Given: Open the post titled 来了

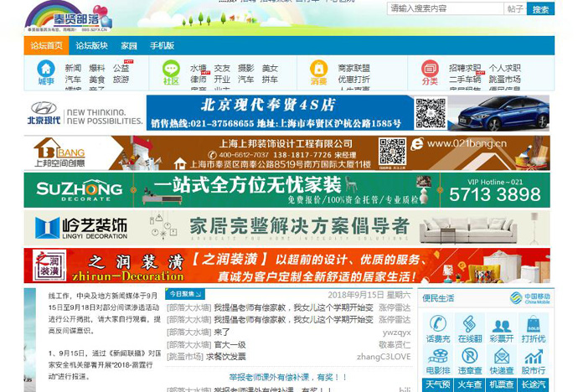Looking at the screenshot, I should coord(222,333).
